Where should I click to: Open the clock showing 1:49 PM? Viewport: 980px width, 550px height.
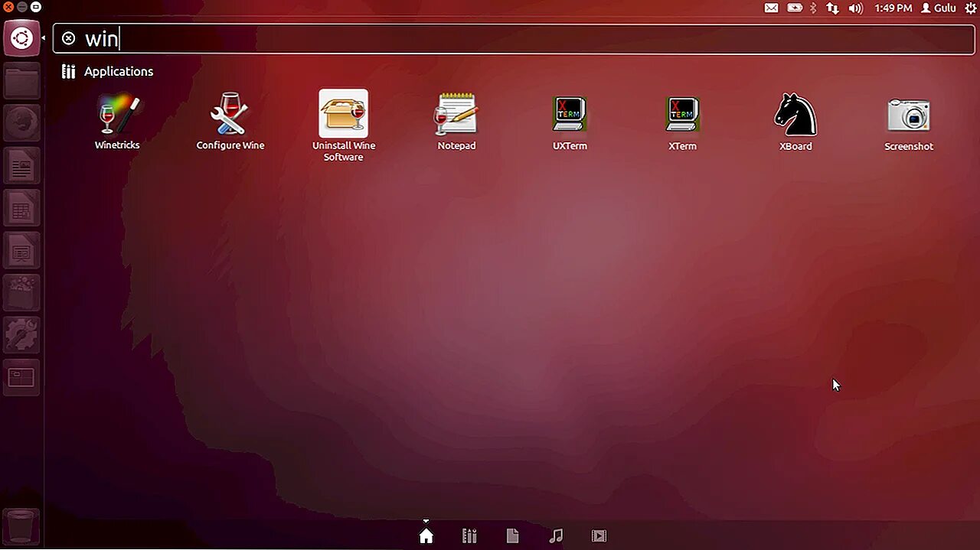(893, 8)
